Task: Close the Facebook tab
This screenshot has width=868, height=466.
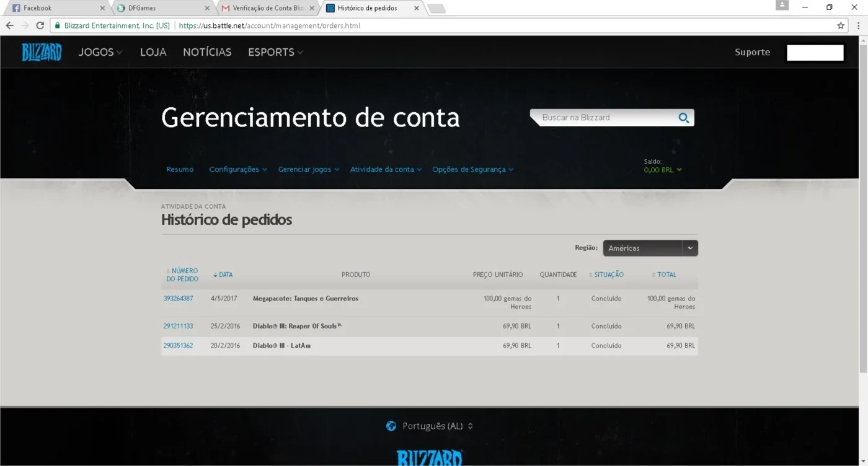Action: pyautogui.click(x=102, y=8)
